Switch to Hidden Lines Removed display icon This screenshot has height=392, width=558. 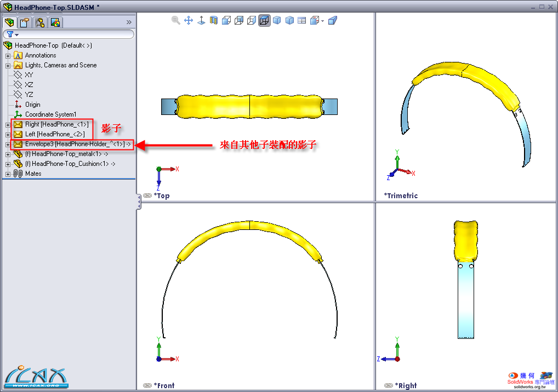point(252,20)
